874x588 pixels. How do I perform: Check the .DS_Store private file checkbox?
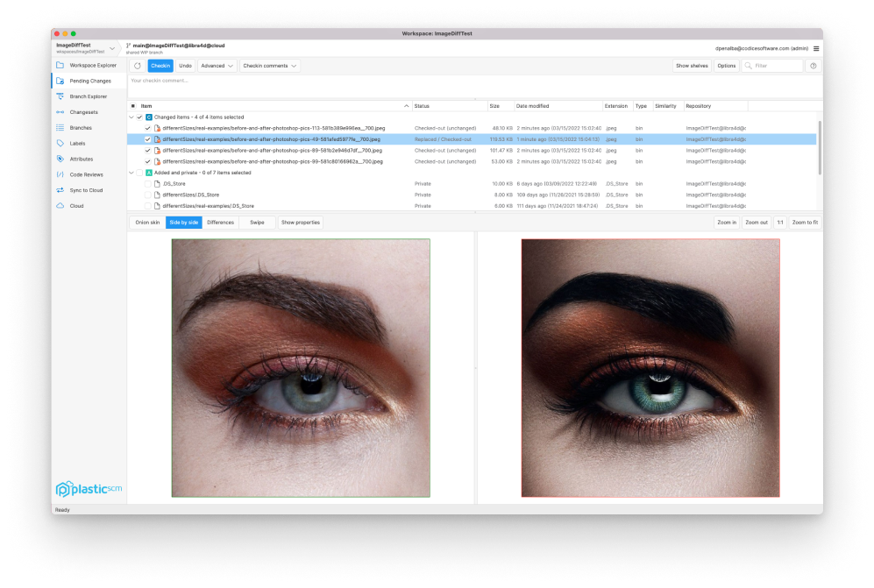point(147,184)
